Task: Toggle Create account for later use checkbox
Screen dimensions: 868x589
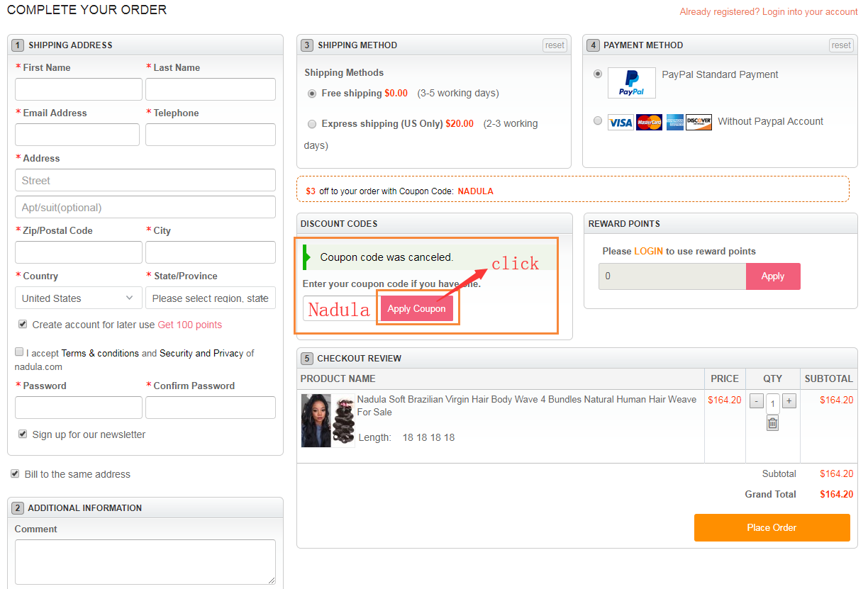Action: [x=23, y=324]
